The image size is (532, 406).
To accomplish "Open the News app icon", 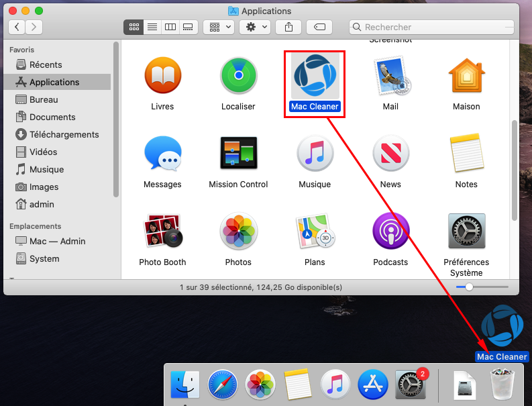I will point(391,153).
